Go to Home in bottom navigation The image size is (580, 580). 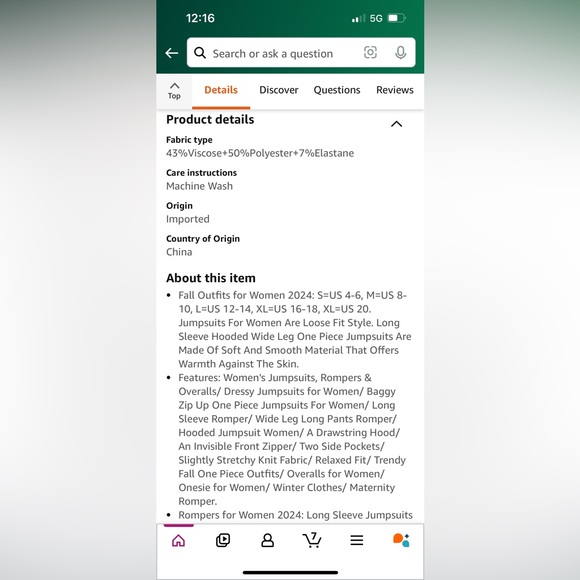[179, 540]
